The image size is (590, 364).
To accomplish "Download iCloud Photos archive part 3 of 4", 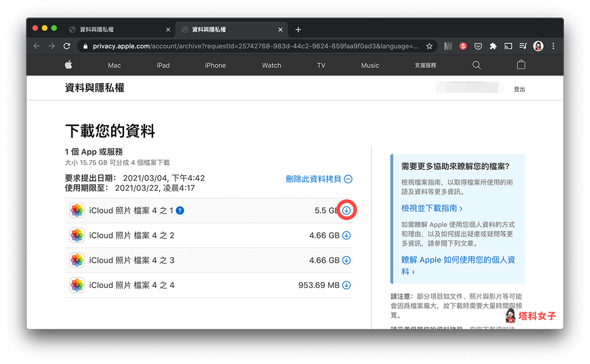I will (346, 260).
